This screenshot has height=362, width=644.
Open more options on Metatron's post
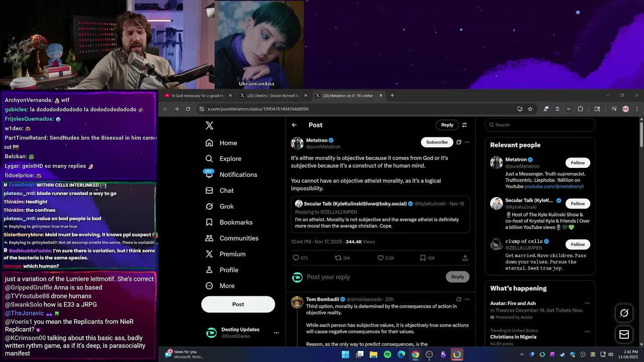tap(467, 142)
